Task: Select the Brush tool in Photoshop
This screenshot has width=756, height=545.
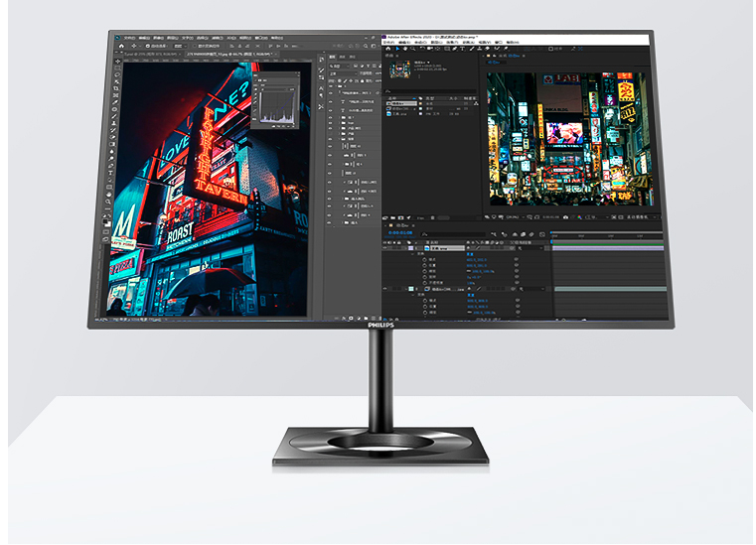Action: 115,116
